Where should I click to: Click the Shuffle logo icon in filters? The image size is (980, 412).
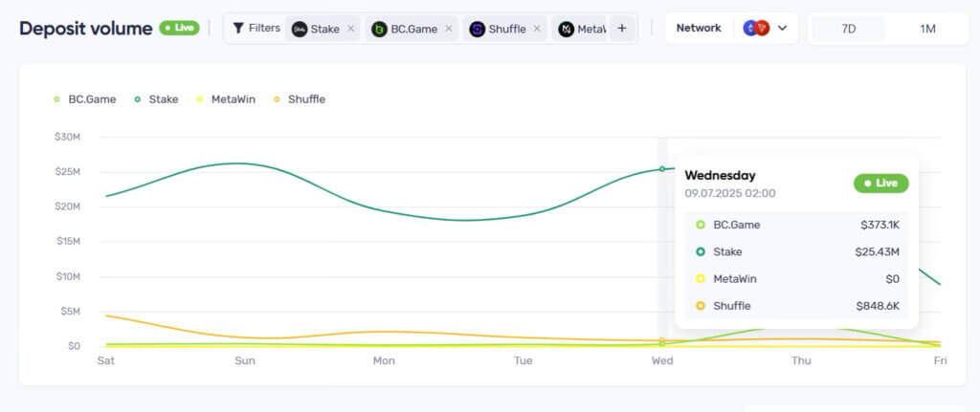coord(477,29)
